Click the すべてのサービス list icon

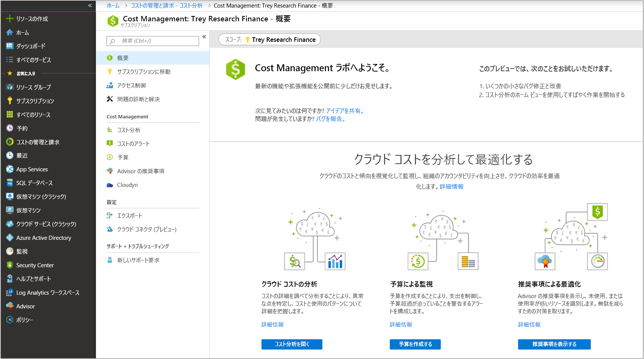(10, 60)
